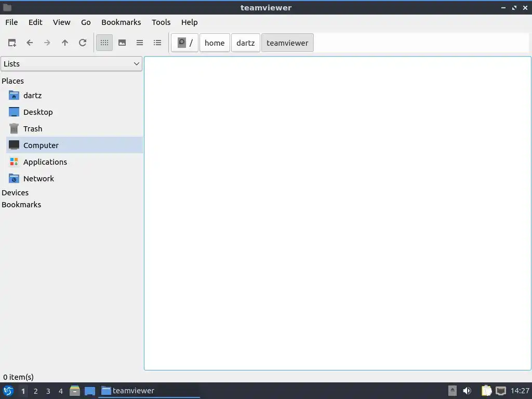The width and height of the screenshot is (532, 399).
Task: Click the 'teamviewer' path button
Action: 287,43
